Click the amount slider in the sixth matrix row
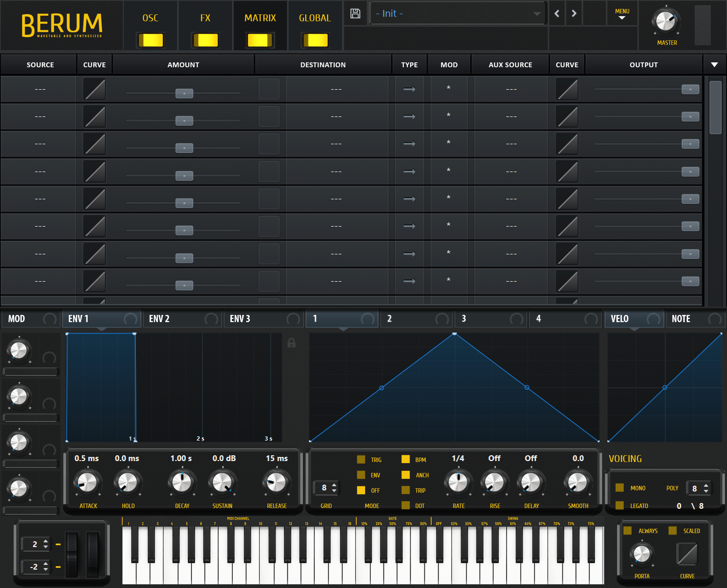 tap(184, 230)
